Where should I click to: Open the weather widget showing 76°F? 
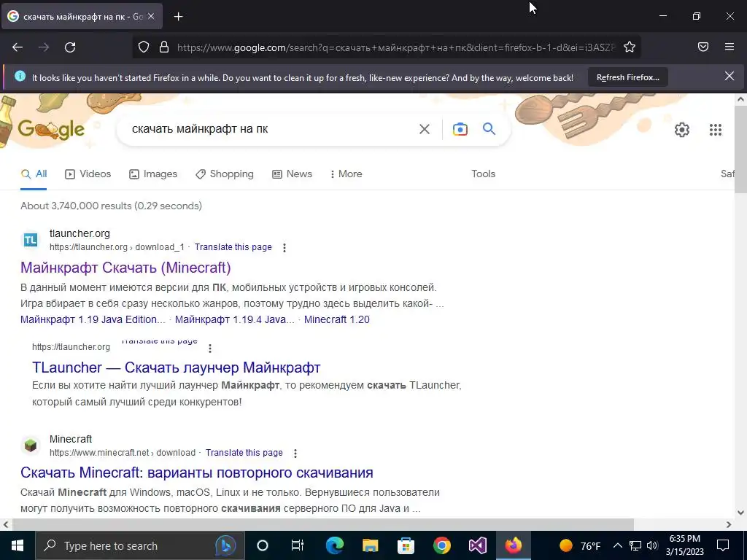coord(580,545)
